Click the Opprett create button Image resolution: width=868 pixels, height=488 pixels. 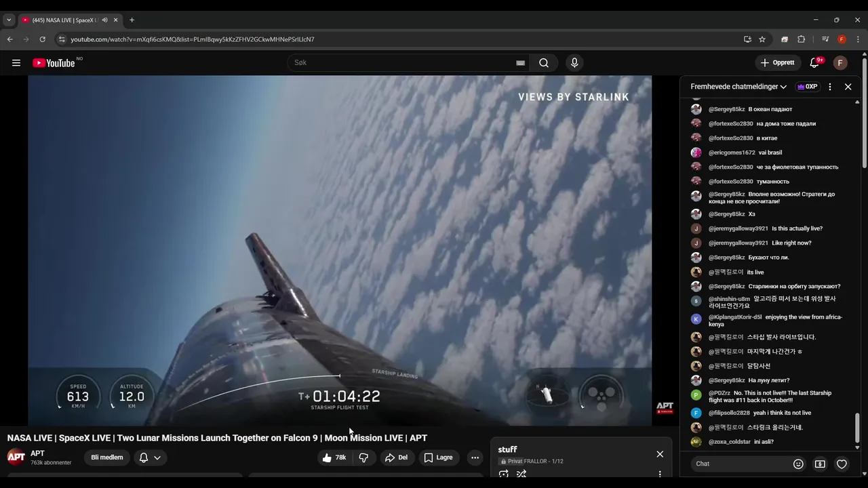click(778, 63)
